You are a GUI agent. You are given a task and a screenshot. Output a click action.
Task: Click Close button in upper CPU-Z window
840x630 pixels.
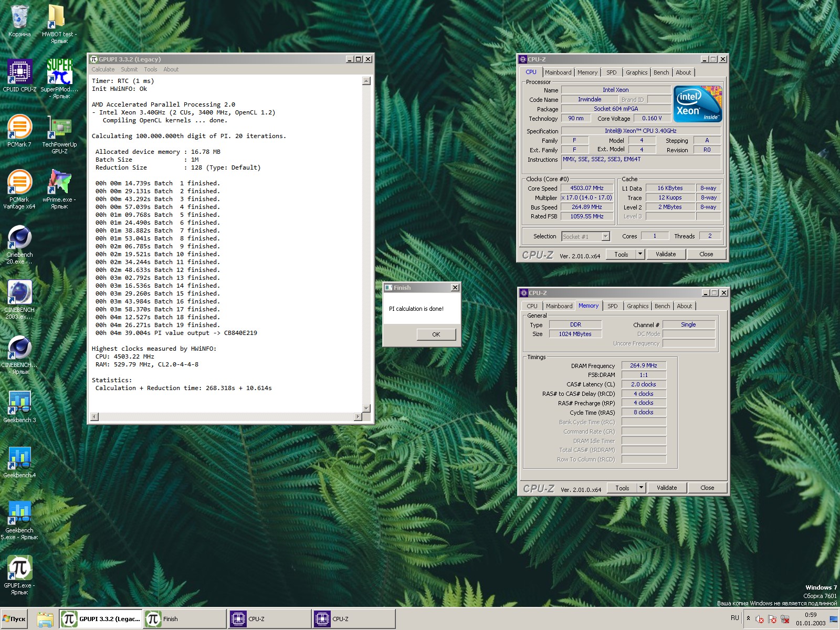point(706,255)
